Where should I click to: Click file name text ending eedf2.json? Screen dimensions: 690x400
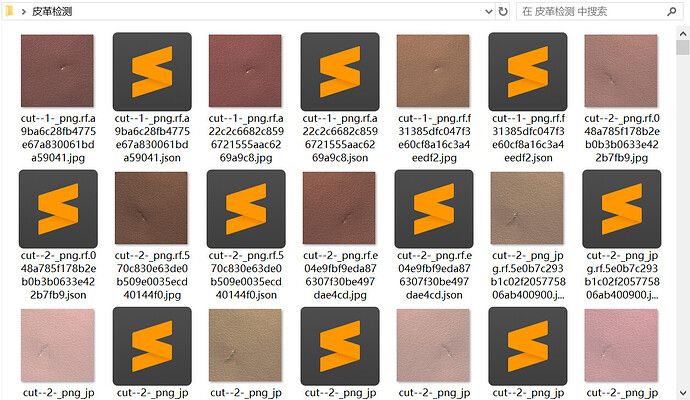(528, 138)
